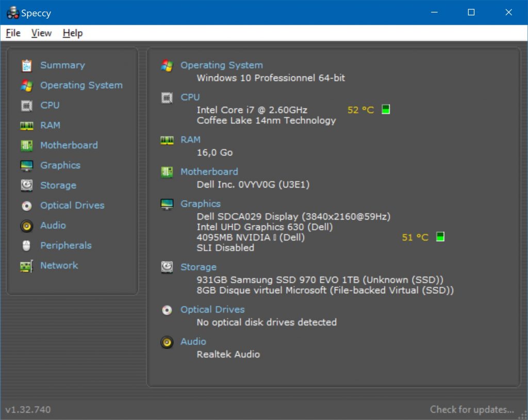This screenshot has height=420, width=528.
Task: Go to the CPU section in sidebar
Action: coord(50,105)
